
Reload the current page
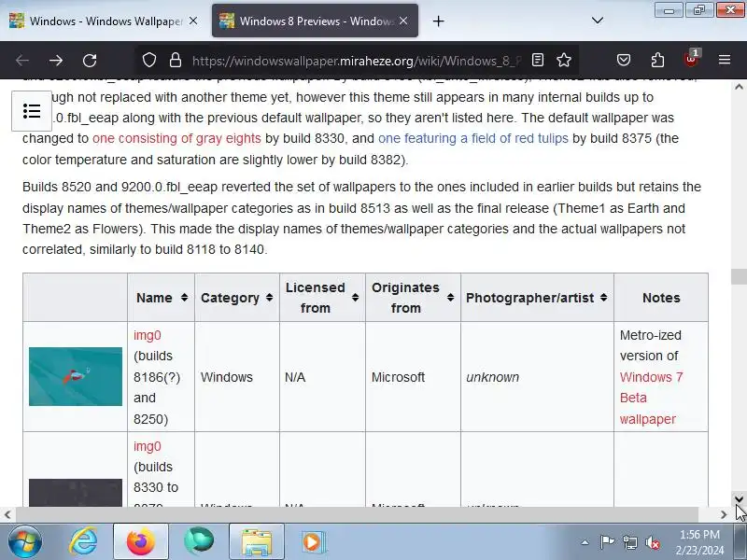coord(90,61)
